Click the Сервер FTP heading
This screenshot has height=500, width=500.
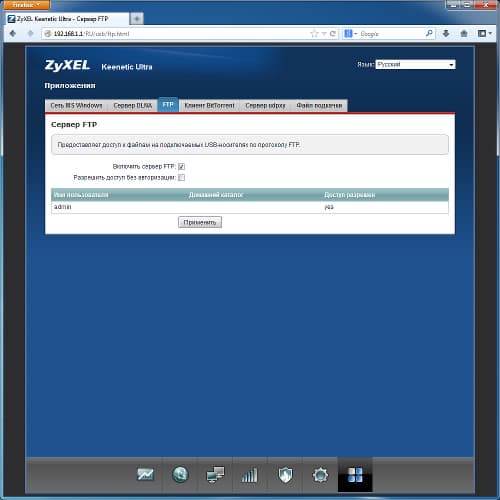(x=74, y=125)
